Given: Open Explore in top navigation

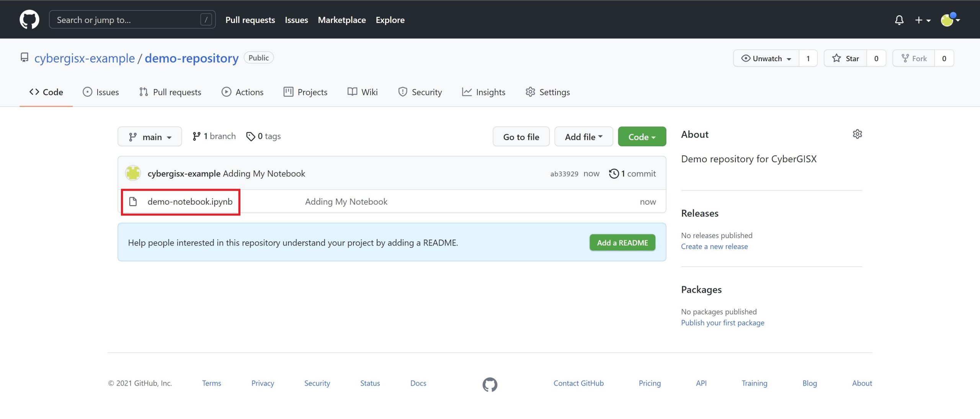Looking at the screenshot, I should (390, 20).
